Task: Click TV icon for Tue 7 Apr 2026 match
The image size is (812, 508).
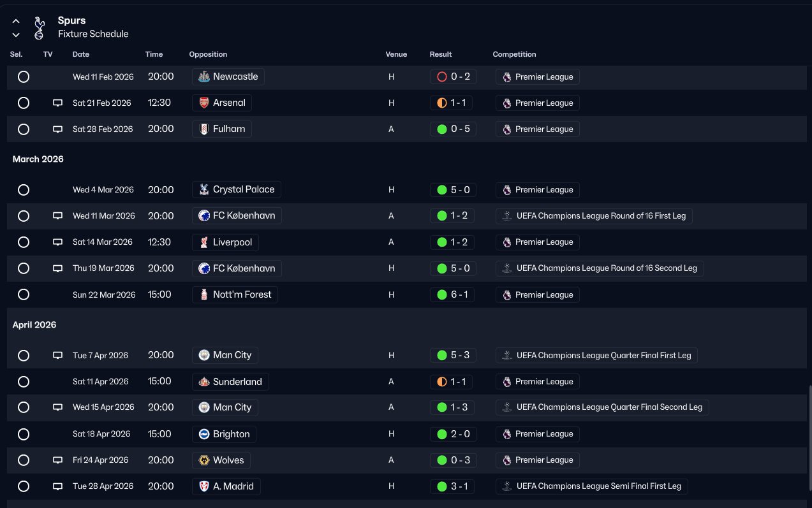Action: coord(57,355)
